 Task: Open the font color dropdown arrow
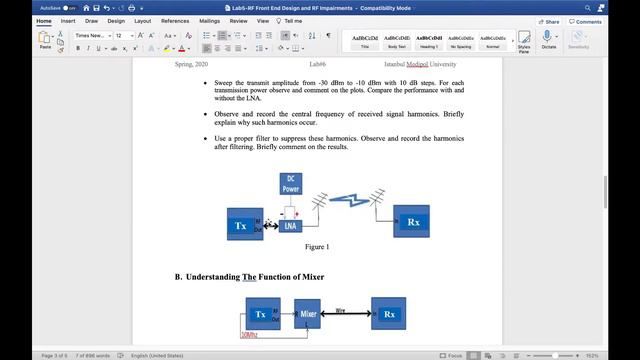189,49
